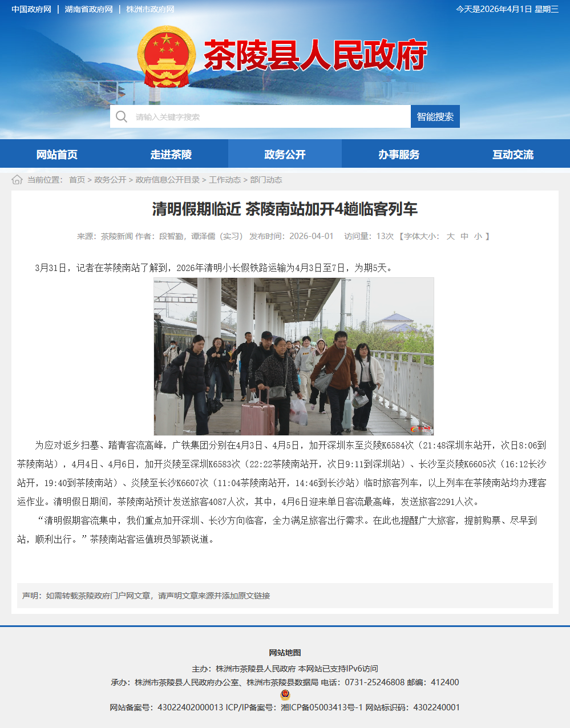Set font size to 大

click(x=450, y=236)
